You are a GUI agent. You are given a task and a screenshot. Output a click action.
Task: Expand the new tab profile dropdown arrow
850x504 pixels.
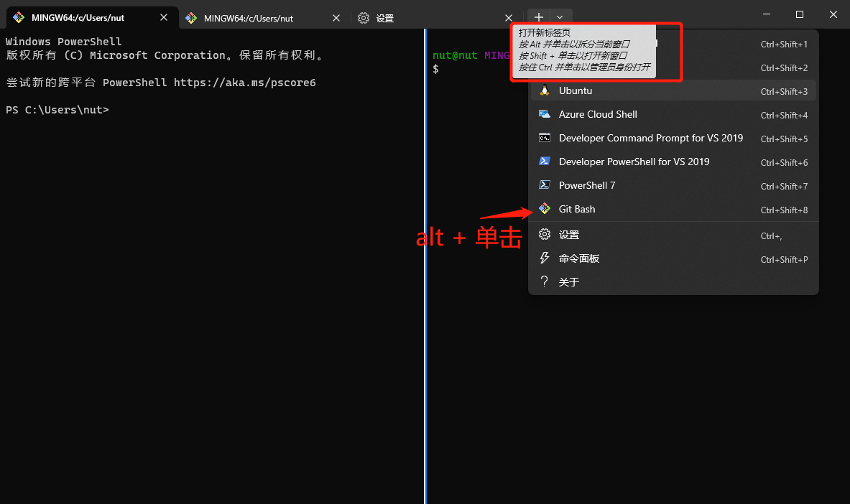pyautogui.click(x=560, y=17)
